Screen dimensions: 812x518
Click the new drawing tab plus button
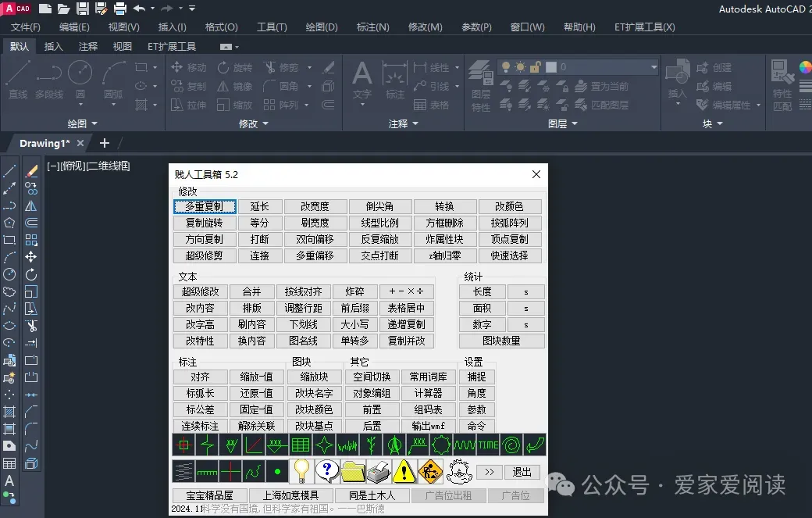pyautogui.click(x=104, y=143)
